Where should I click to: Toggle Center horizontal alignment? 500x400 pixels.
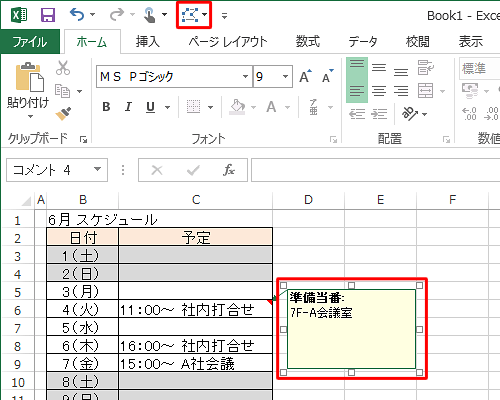(379, 91)
